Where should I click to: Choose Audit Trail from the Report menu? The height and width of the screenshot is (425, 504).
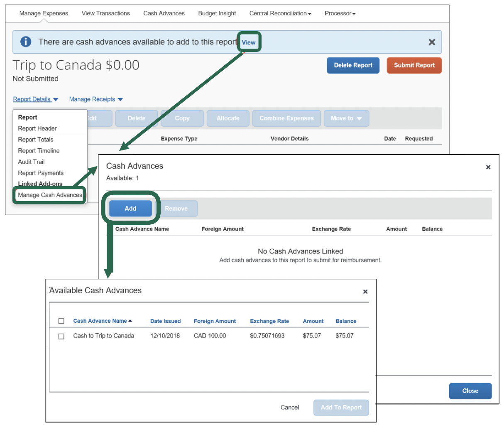[31, 162]
